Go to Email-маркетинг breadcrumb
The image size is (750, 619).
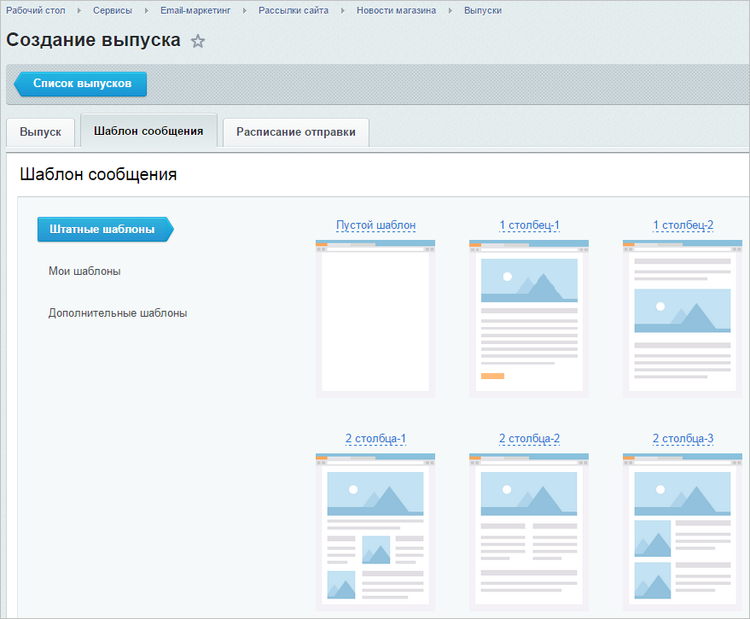point(195,11)
